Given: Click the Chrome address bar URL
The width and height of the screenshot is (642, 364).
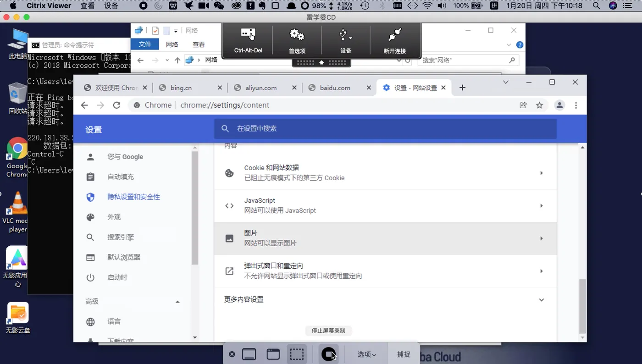Looking at the screenshot, I should tap(225, 105).
